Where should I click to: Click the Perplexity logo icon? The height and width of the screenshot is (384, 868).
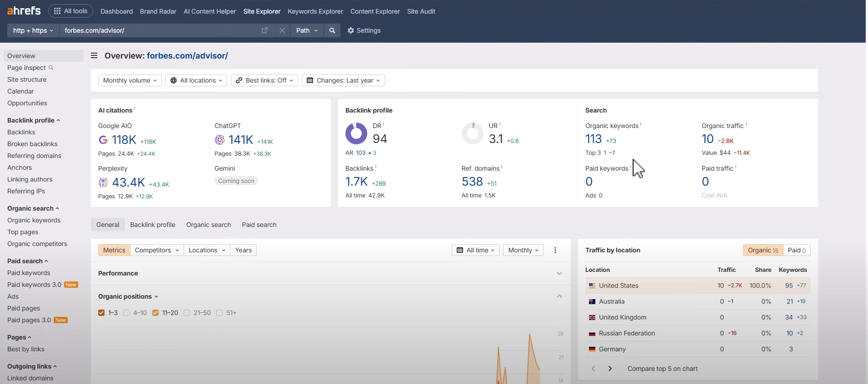[x=103, y=182]
